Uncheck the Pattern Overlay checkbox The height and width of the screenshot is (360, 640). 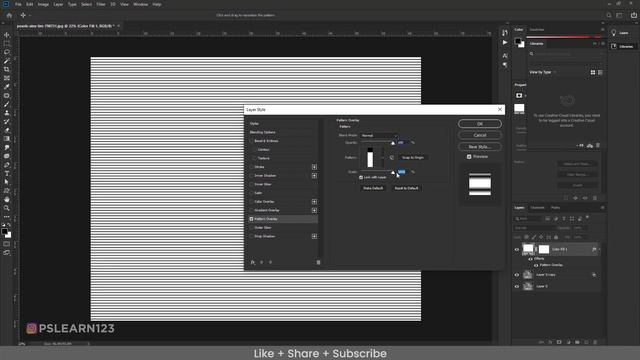click(251, 219)
